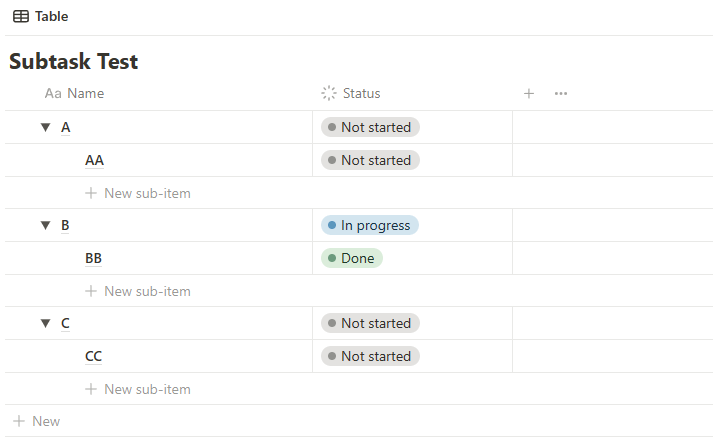Change the In progress status of B
722x447 pixels.
370,225
